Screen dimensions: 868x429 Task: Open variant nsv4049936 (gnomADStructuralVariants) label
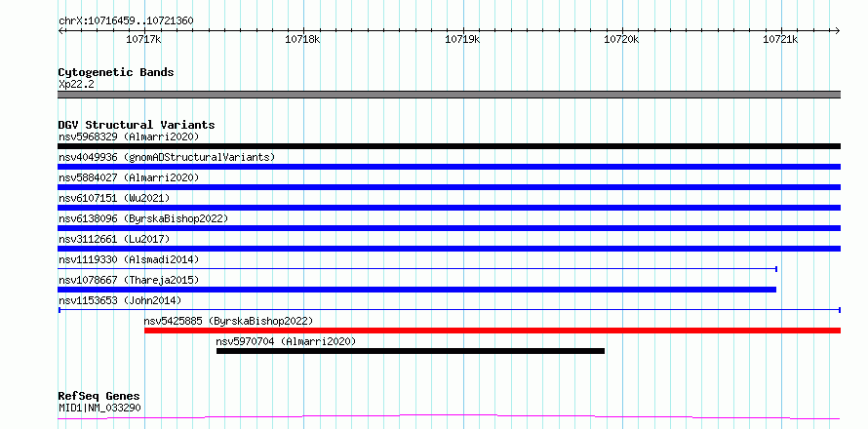167,157
